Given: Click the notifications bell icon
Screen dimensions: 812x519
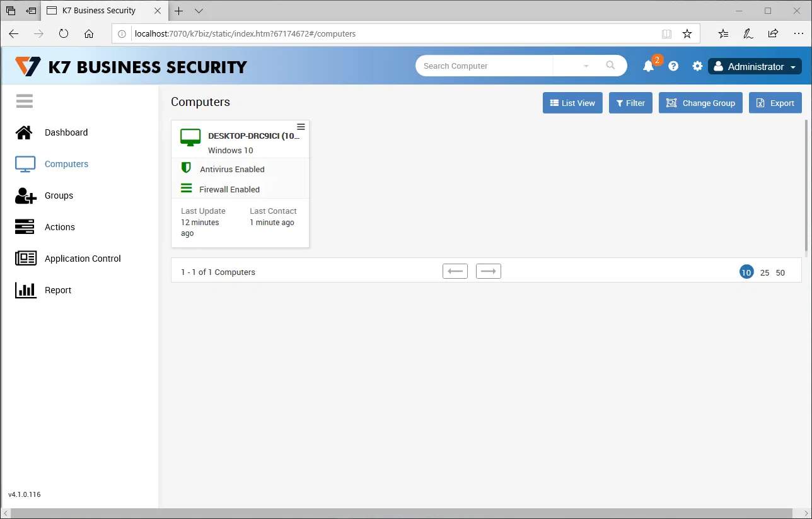Looking at the screenshot, I should pyautogui.click(x=648, y=66).
